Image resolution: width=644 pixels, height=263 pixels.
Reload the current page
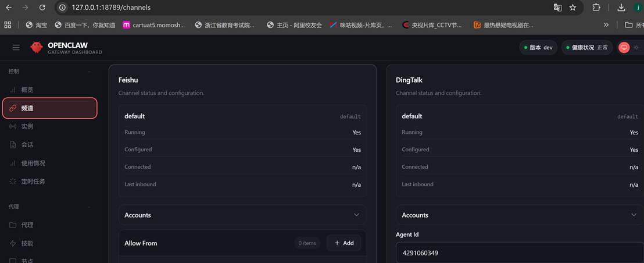pos(42,8)
